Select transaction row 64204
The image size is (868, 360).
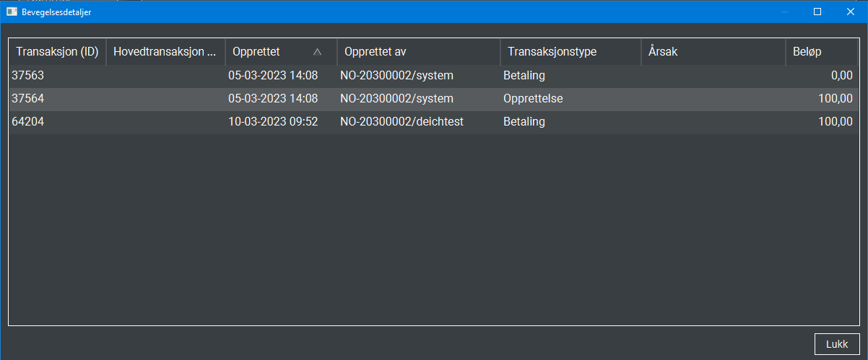433,122
